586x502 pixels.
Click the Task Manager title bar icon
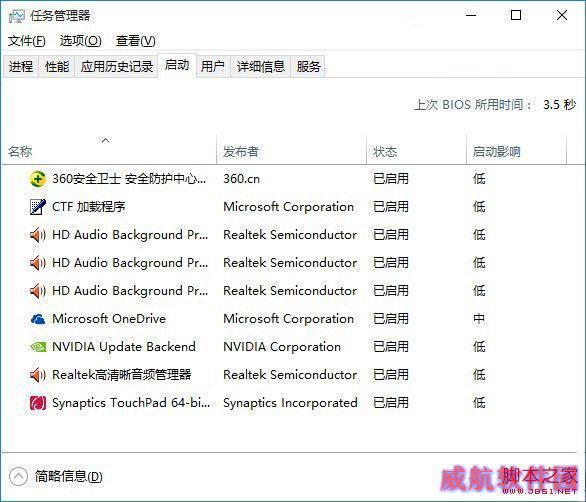(x=16, y=16)
